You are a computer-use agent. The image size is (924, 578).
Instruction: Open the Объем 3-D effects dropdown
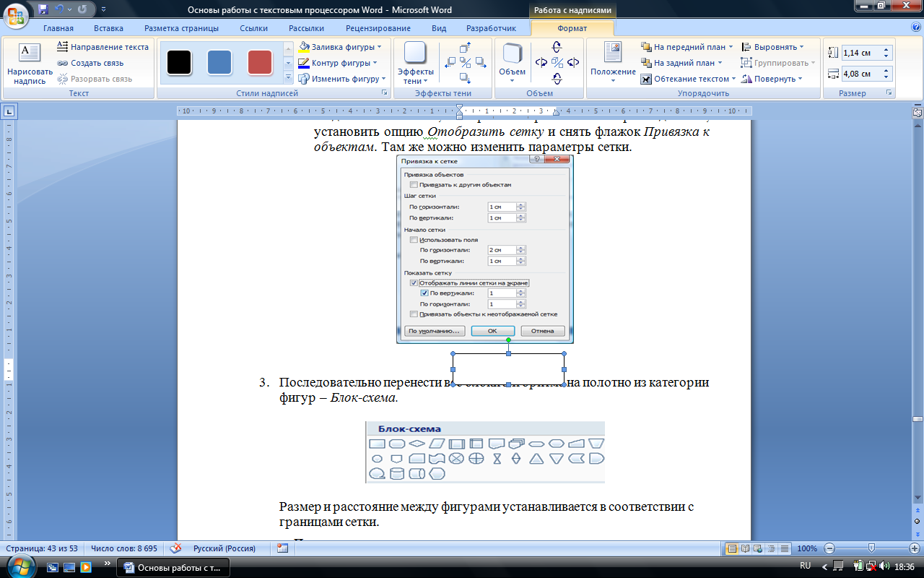coord(512,64)
